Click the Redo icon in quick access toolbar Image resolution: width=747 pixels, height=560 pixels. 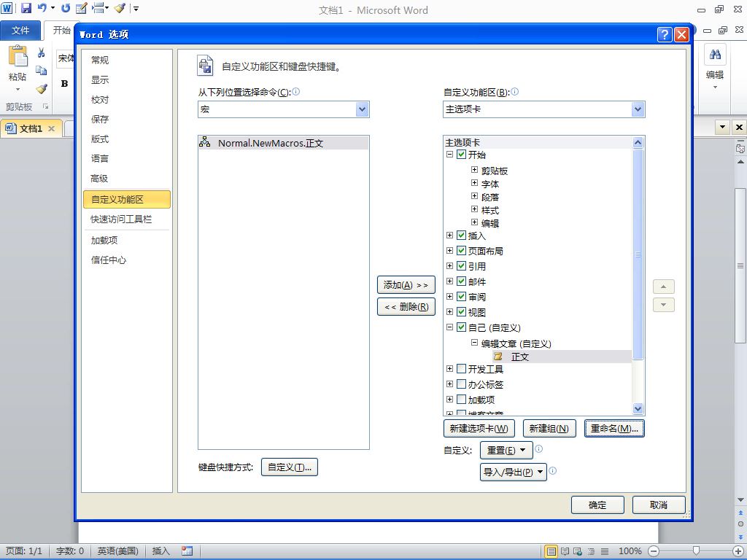[x=66, y=8]
